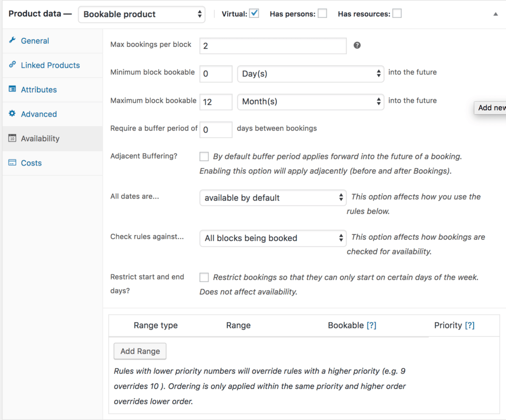
Task: Click the card icon beside Costs
Action: click(x=12, y=163)
